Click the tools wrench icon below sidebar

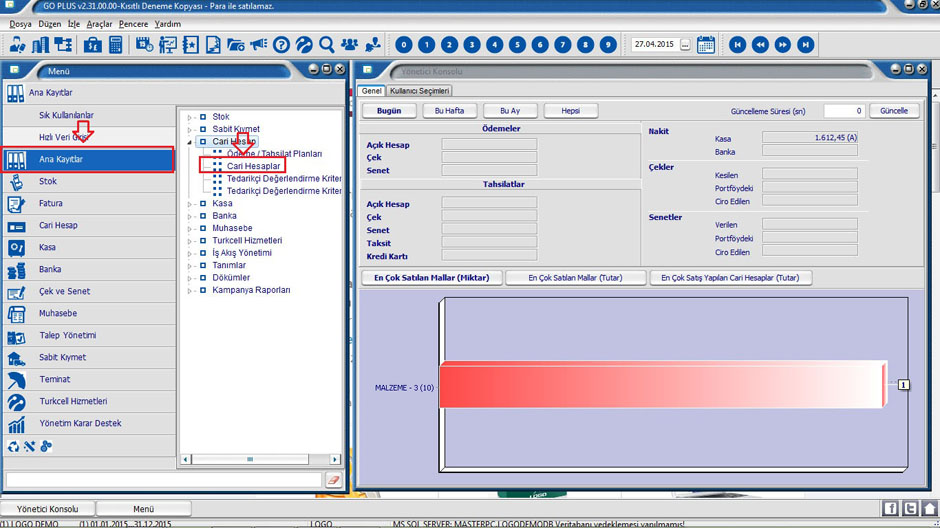coord(29,446)
